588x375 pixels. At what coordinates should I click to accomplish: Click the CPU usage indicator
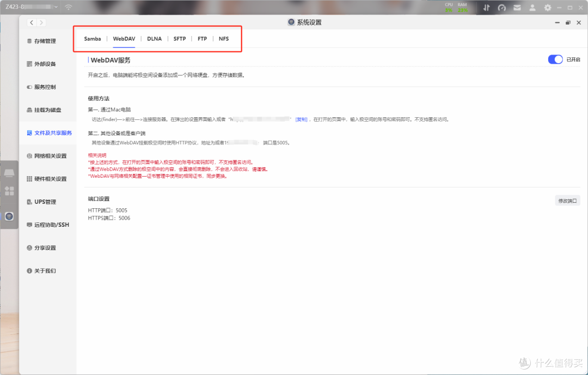tap(449, 8)
